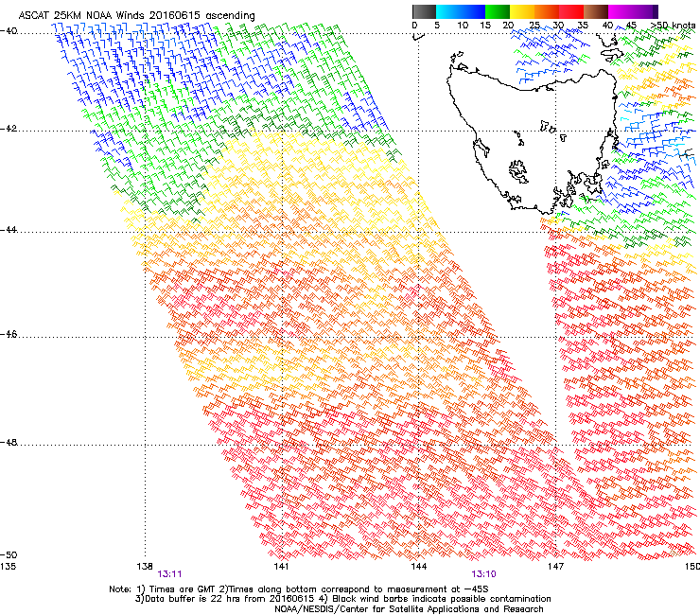Screen dimensions: 700x615
Task: Click the '-42' latitude label
Action: click(9, 129)
